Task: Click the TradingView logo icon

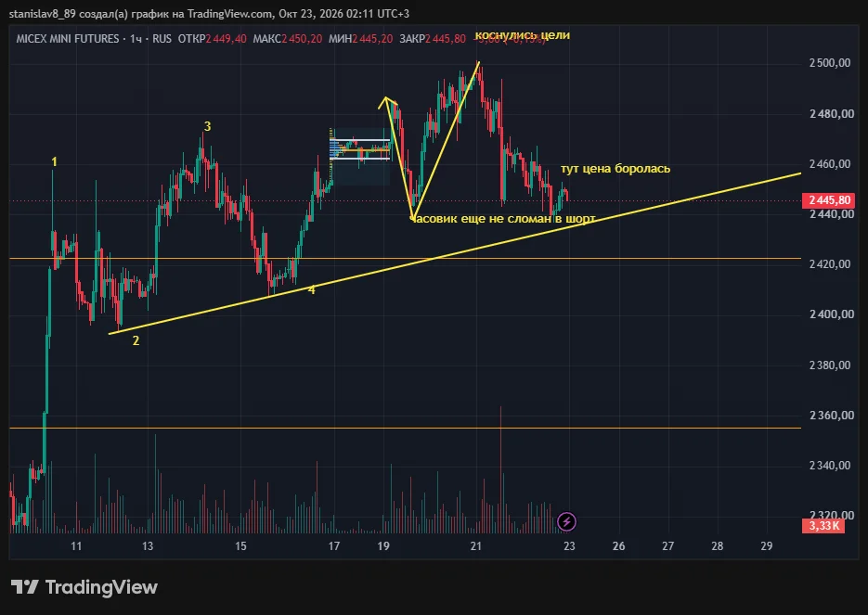Action: click(24, 587)
